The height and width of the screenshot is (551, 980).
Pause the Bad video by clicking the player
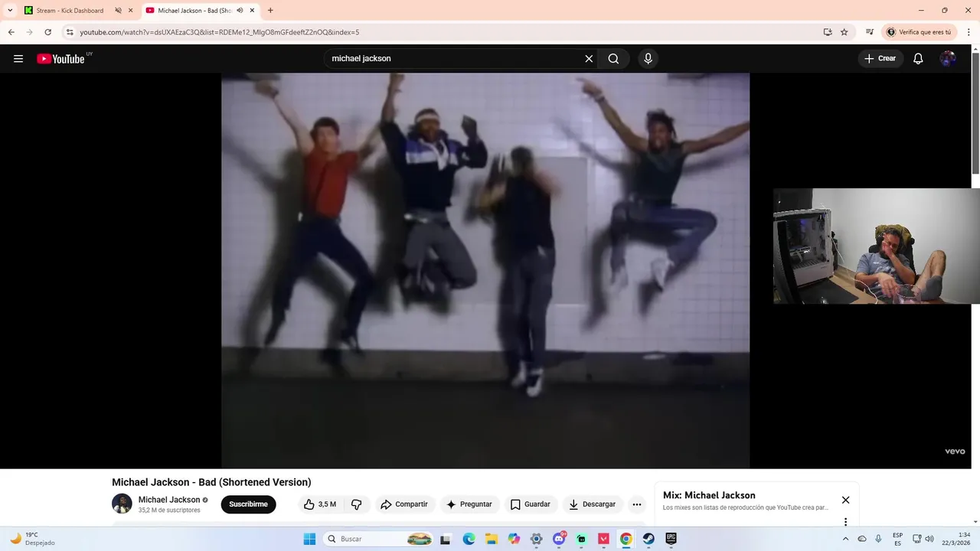coord(485,270)
